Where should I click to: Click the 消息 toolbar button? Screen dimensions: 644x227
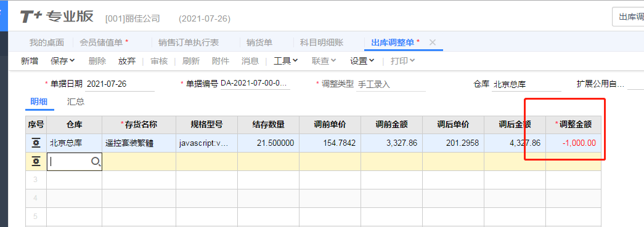coord(250,61)
